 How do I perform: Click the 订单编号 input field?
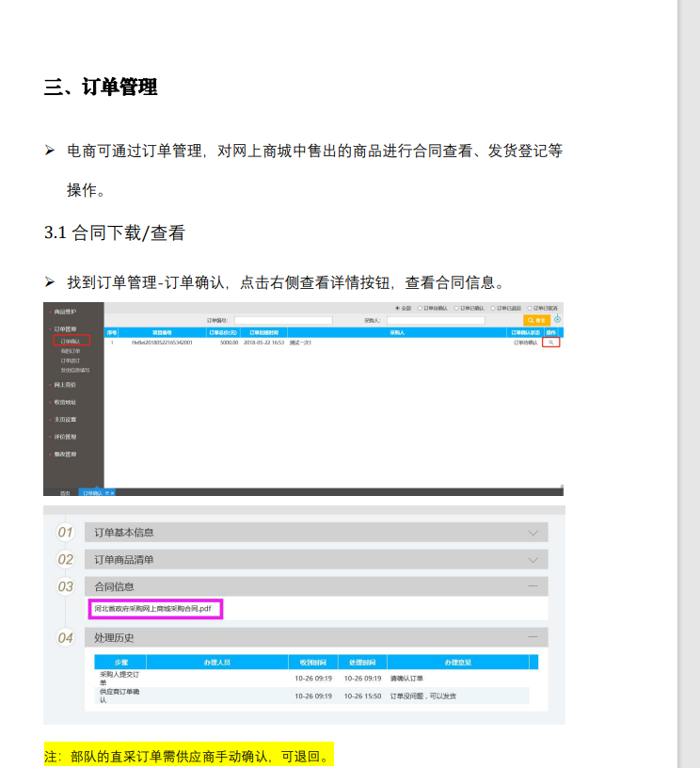coord(281,320)
